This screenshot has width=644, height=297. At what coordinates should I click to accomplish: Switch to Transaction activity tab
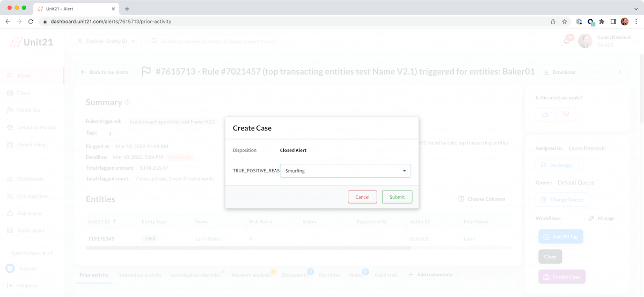[x=139, y=275]
